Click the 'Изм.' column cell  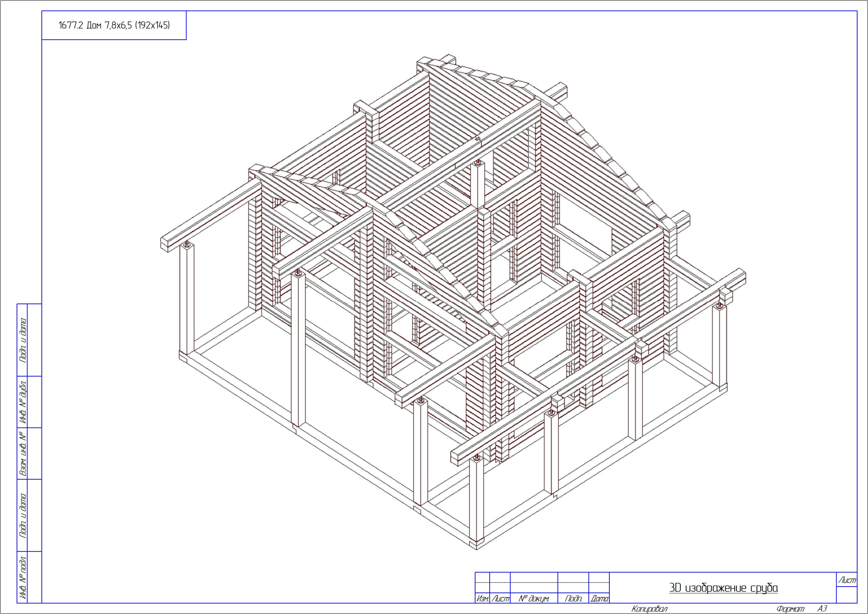tap(482, 598)
